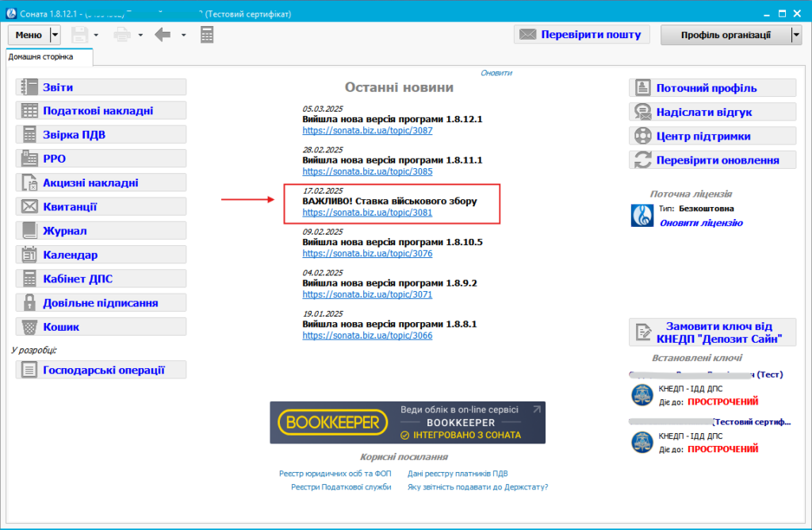The image size is (812, 530).
Task: Click the printer icon in the toolbar
Action: coord(123,35)
